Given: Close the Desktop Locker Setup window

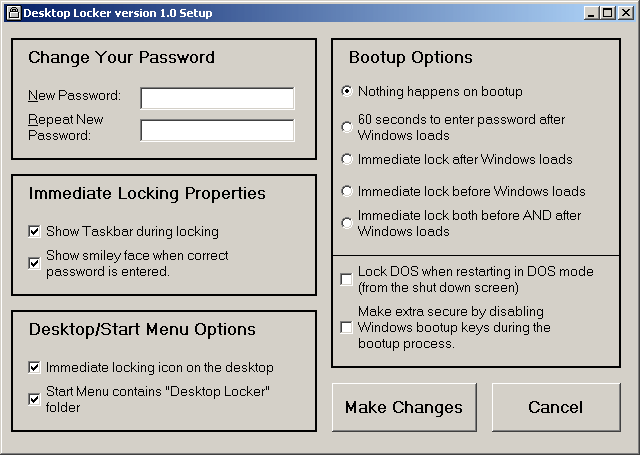Looking at the screenshot, I should click(x=626, y=13).
